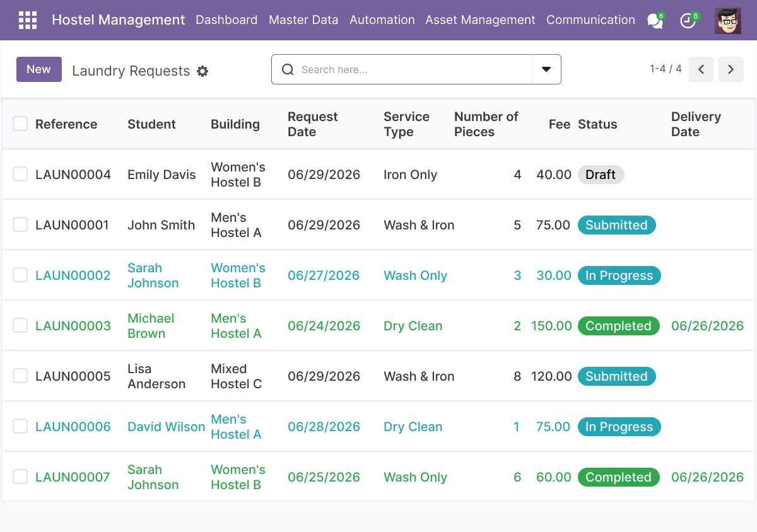Open record LAUN00001
Viewport: 757px width, 532px height.
click(72, 225)
